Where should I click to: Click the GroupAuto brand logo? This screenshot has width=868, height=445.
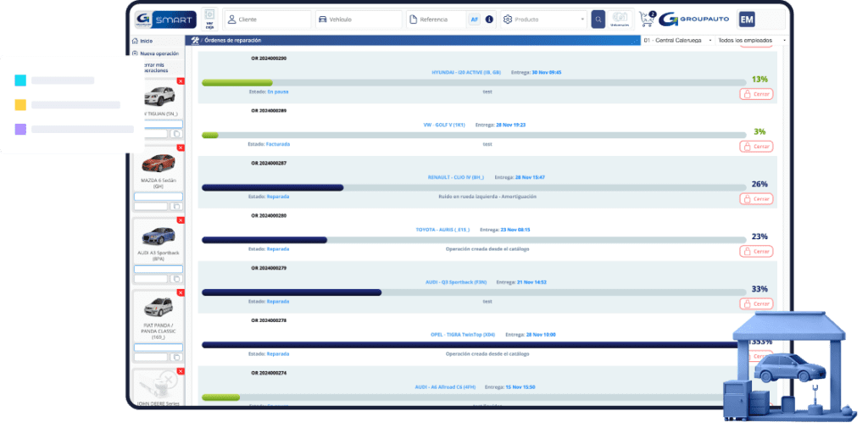tap(694, 19)
